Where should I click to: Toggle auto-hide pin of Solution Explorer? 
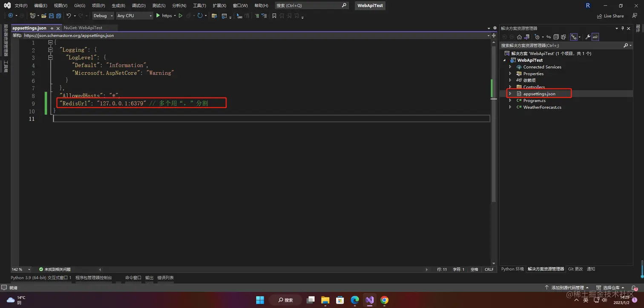(623, 28)
